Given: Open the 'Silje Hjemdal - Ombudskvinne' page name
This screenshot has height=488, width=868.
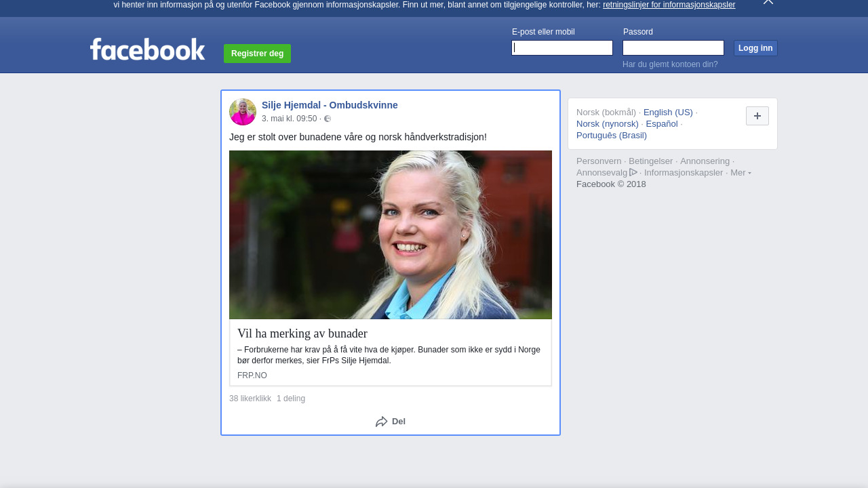Looking at the screenshot, I should [x=330, y=105].
